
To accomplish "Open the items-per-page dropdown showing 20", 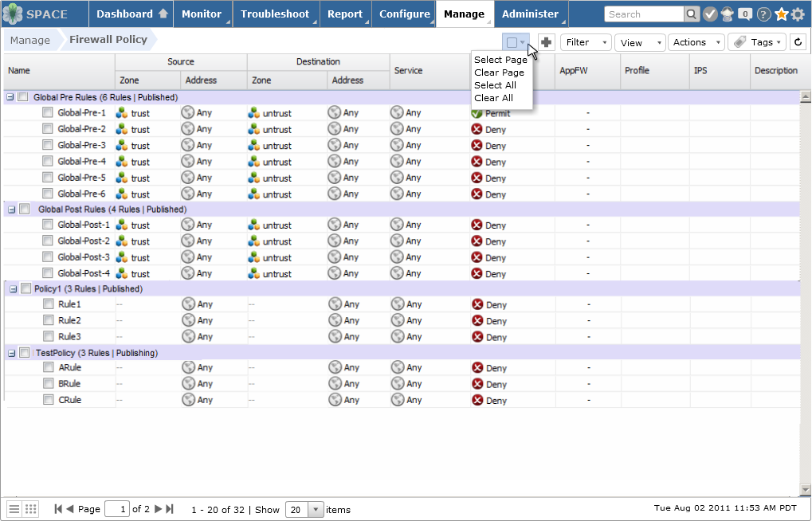I will point(316,510).
